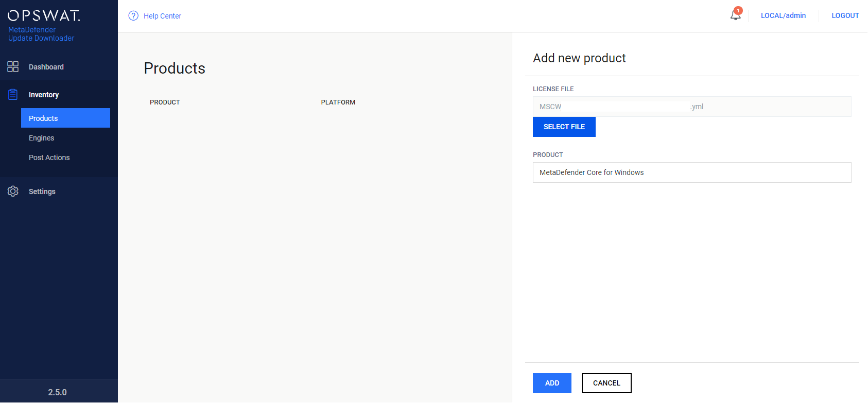This screenshot has height=403, width=868.
Task: Click the MetaDefender Core for Windows product field
Action: point(692,172)
